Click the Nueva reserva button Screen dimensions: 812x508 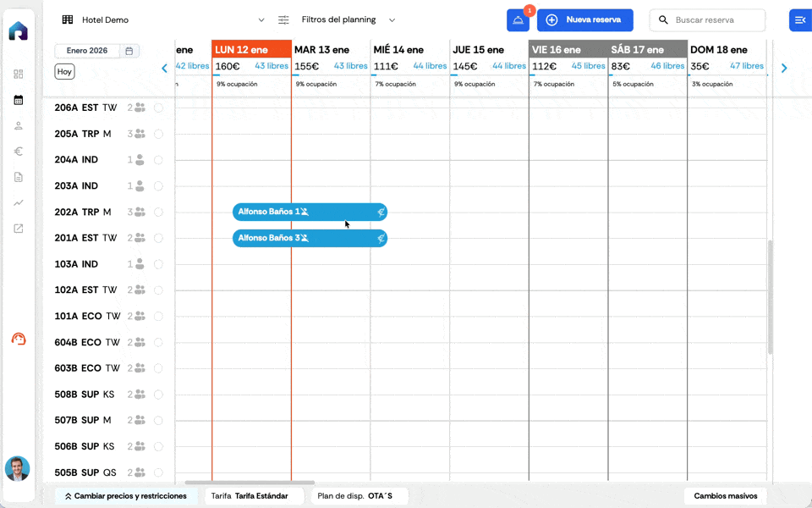click(x=584, y=20)
